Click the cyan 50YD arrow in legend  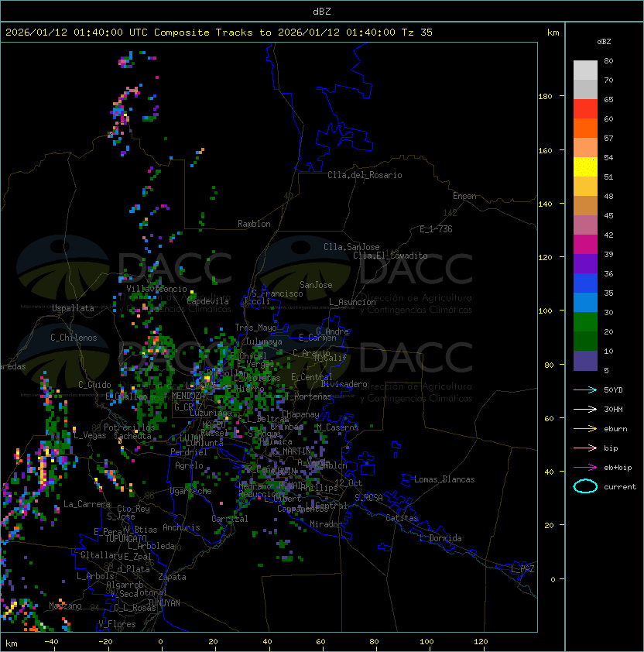(585, 390)
